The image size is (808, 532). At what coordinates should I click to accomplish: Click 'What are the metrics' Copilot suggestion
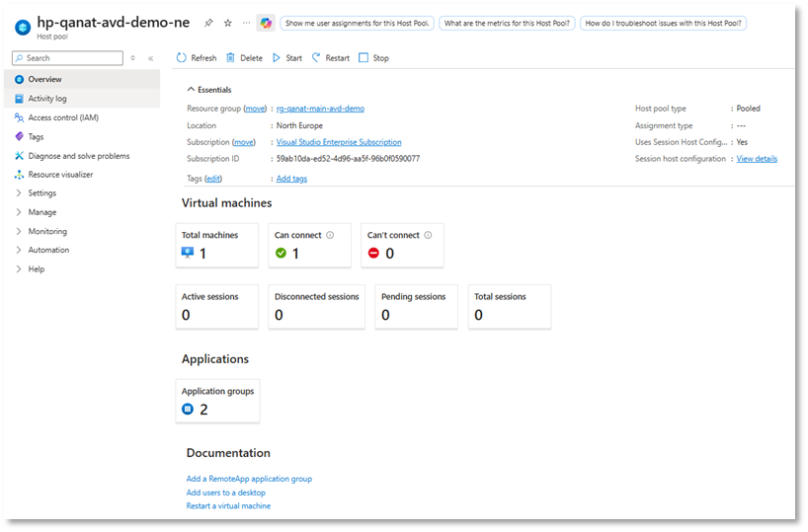point(507,23)
